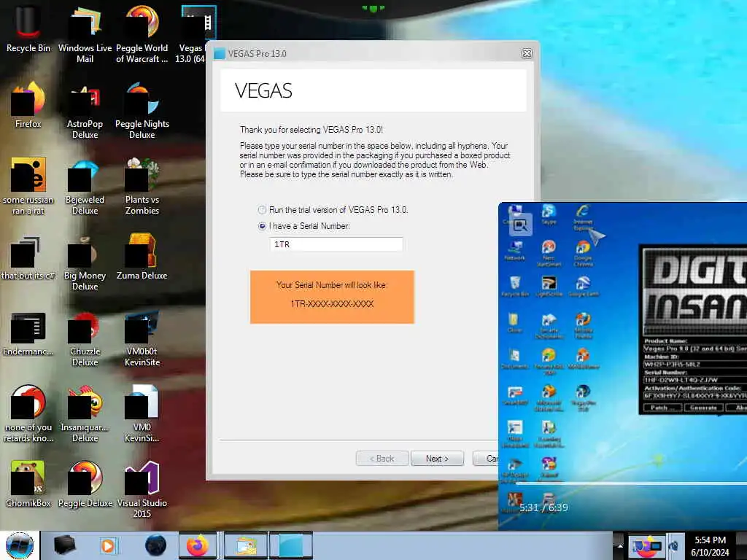The width and height of the screenshot is (747, 560).
Task: Choose Run the trial version option
Action: (262, 210)
